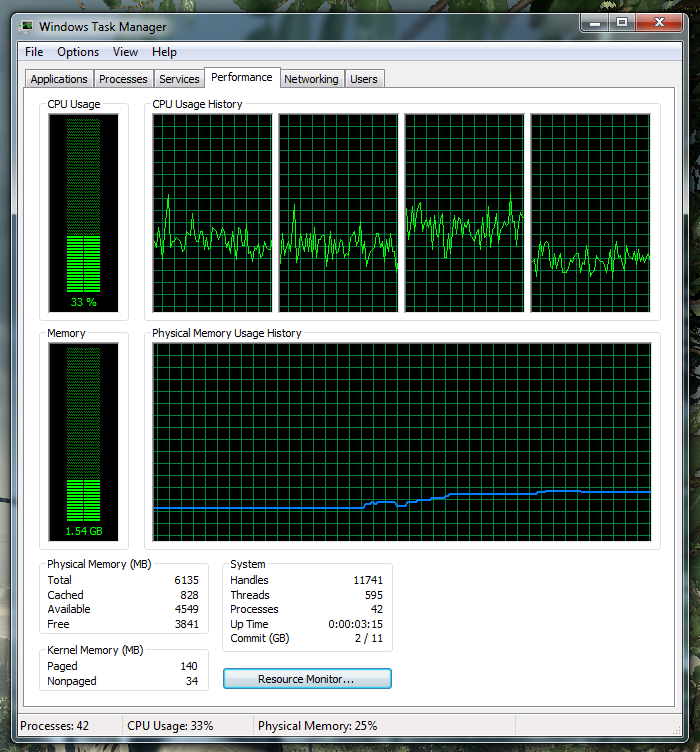This screenshot has height=752, width=700.
Task: Click the CPU Usage History label
Action: [x=197, y=104]
